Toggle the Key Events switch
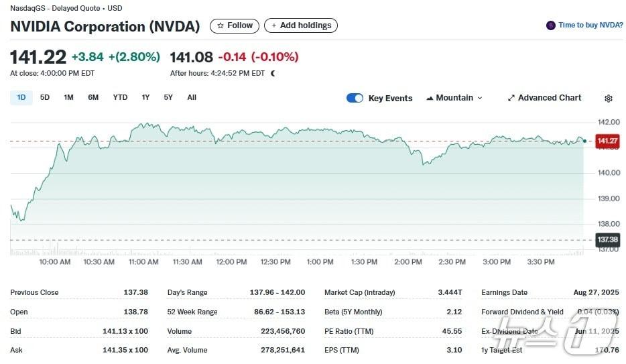This screenshot has width=626, height=364. [355, 98]
